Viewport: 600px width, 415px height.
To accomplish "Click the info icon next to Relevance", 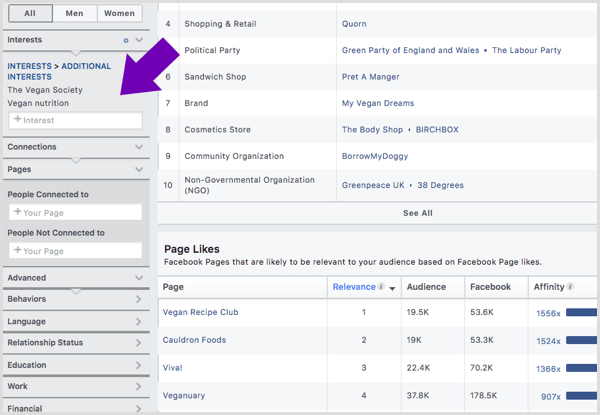I will pyautogui.click(x=381, y=286).
